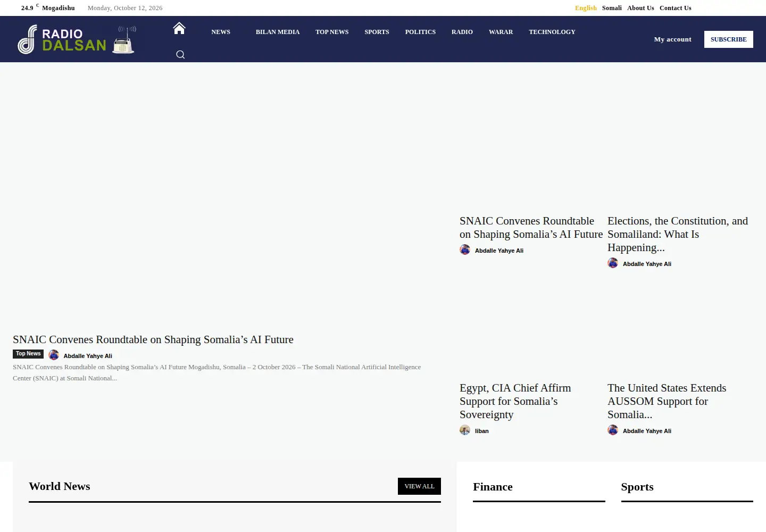Open author avatar under Elections, Constitution article

[x=613, y=263]
